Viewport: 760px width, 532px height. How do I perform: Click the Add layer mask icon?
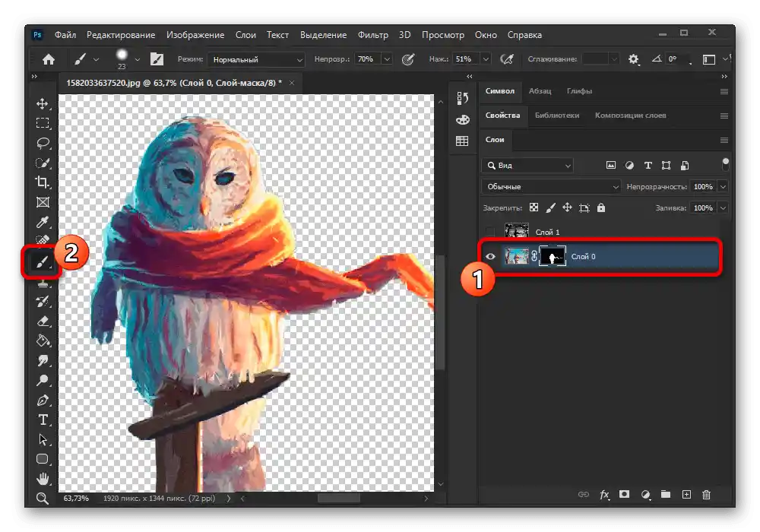click(x=624, y=494)
